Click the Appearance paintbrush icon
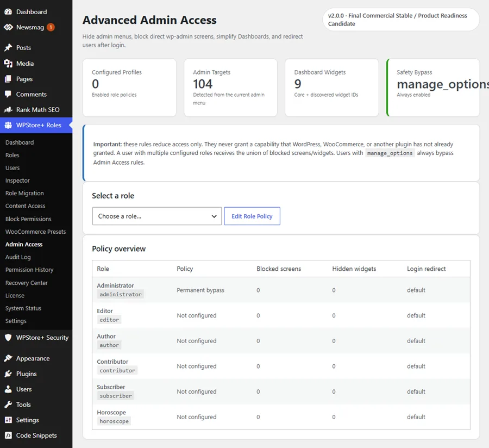Viewport: 489px width, 448px height. 8,358
